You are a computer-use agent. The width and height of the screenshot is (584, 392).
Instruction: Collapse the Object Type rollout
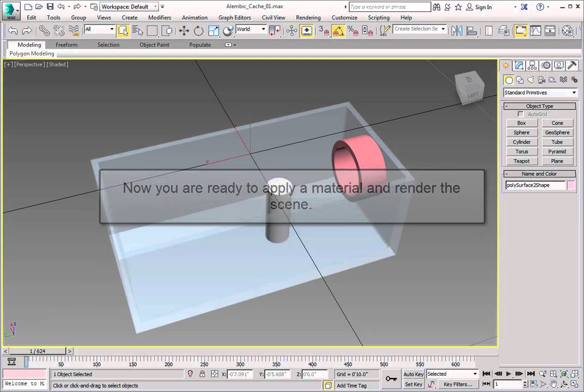tap(539, 106)
